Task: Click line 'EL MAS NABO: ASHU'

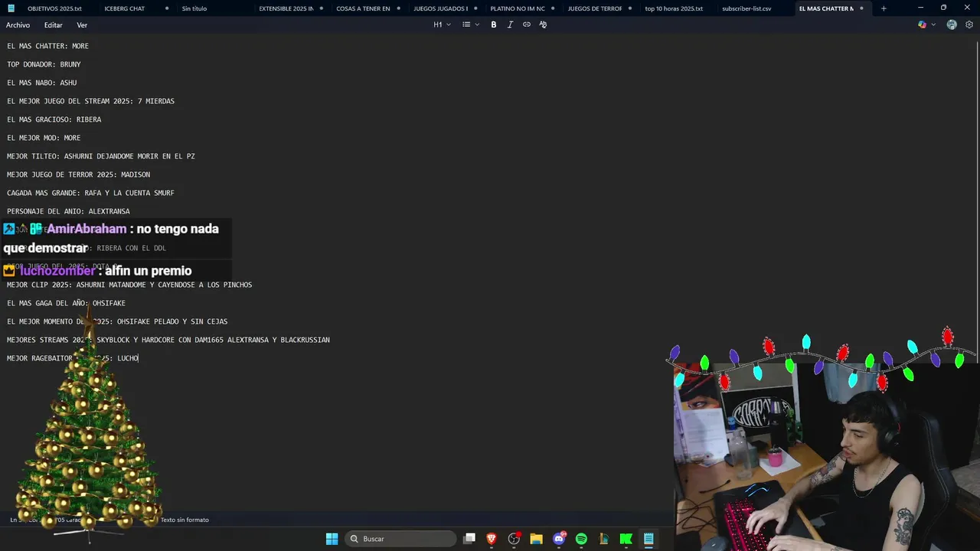Action: pos(41,83)
